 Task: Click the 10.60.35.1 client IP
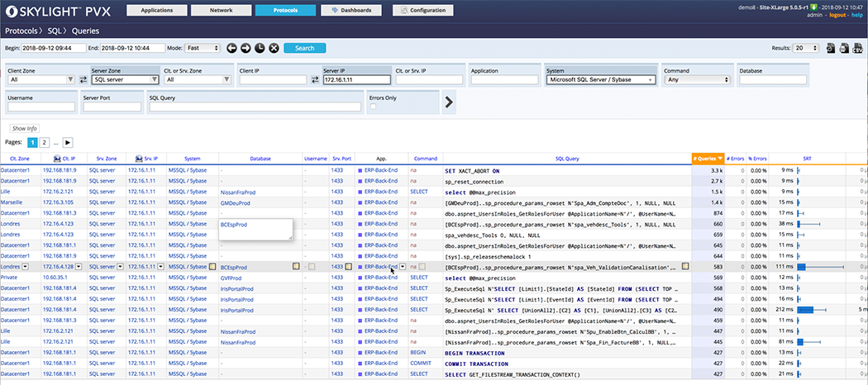point(54,278)
